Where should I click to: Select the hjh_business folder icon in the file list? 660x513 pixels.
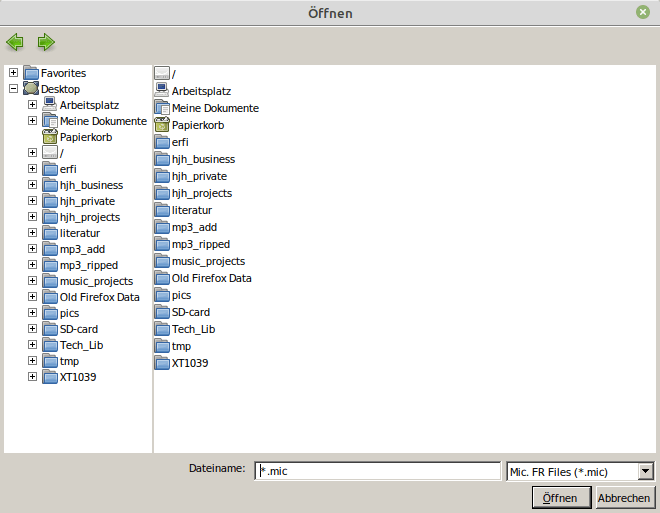click(162, 159)
